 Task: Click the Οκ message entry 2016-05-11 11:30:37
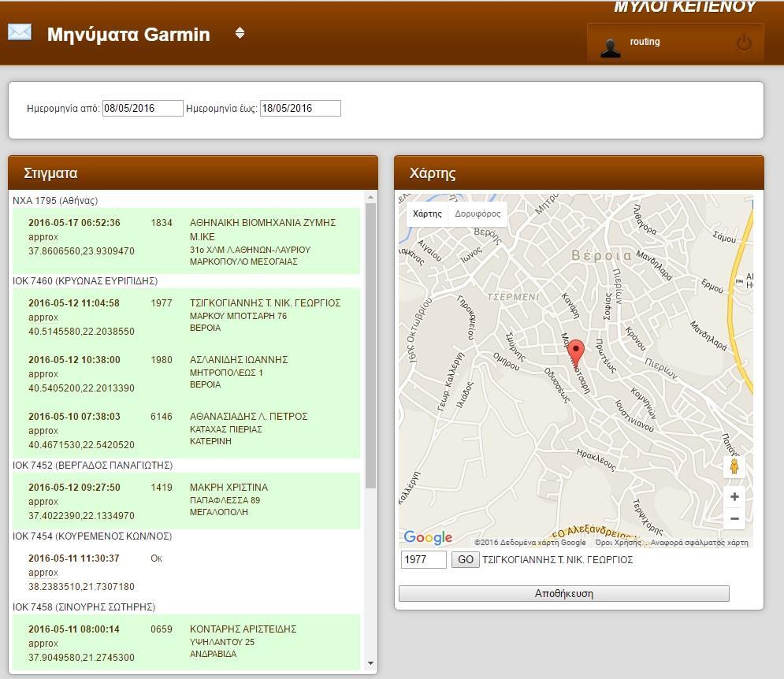point(186,572)
